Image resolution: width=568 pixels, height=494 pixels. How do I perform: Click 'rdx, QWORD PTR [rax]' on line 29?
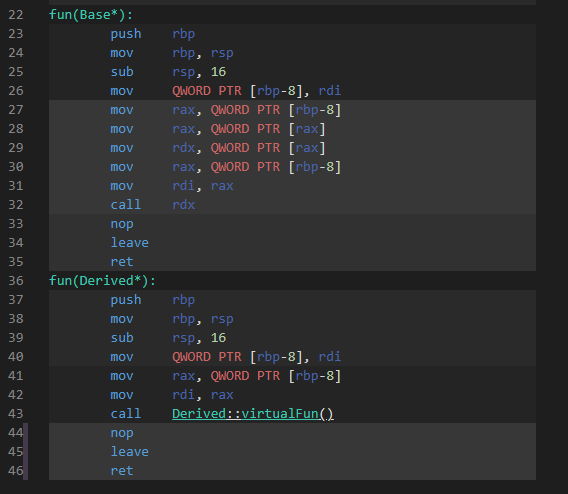(x=249, y=148)
